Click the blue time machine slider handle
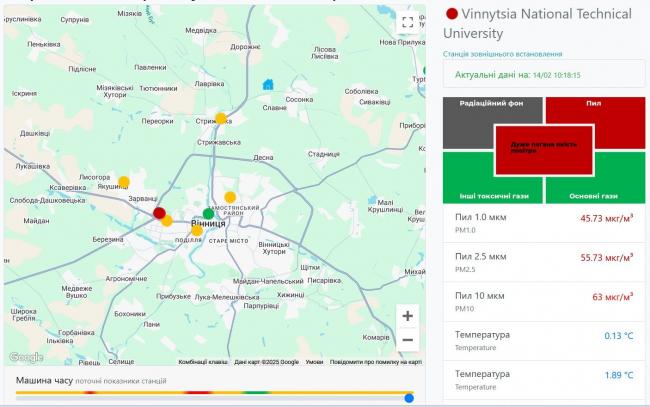The width and height of the screenshot is (650, 407). (x=409, y=398)
